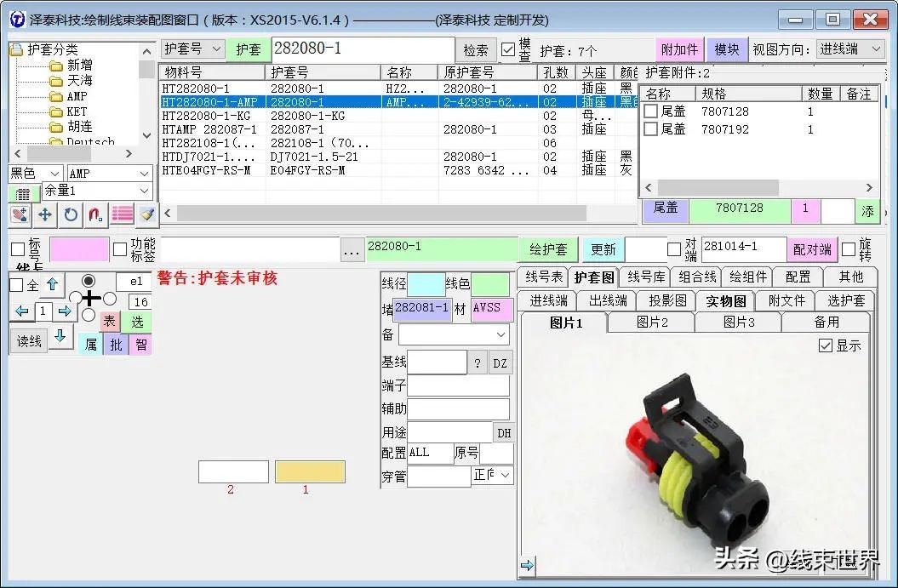The width and height of the screenshot is (898, 588).
Task: Click the 绘护套 button
Action: point(547,248)
